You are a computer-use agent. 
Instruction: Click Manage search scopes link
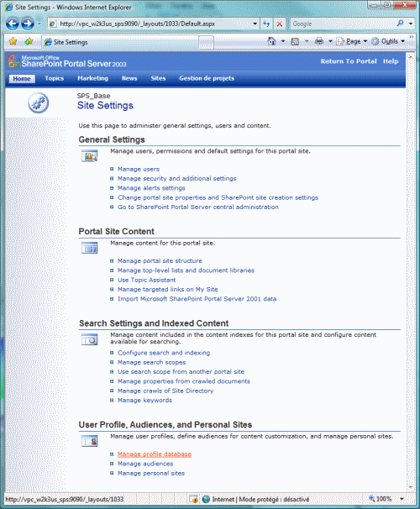coord(151,362)
